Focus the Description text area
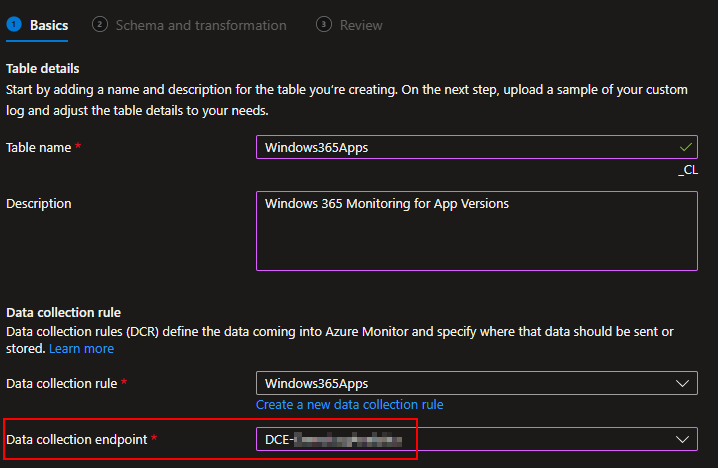The height and width of the screenshot is (468, 718). 476,231
